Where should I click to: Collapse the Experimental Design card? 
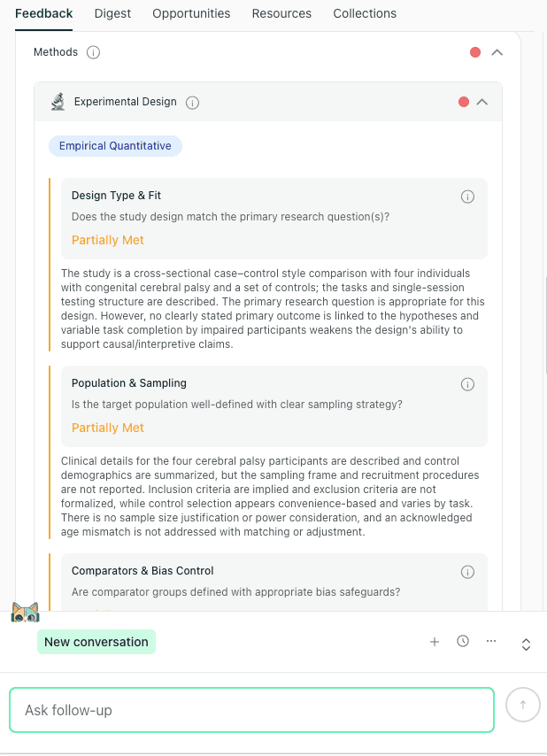[x=482, y=102]
